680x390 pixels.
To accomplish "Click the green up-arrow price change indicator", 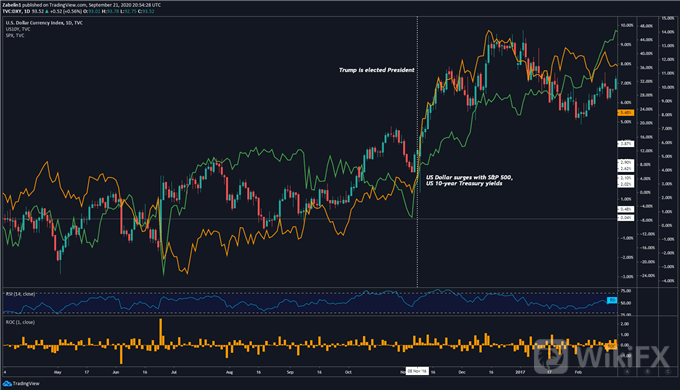I will pyautogui.click(x=47, y=11).
